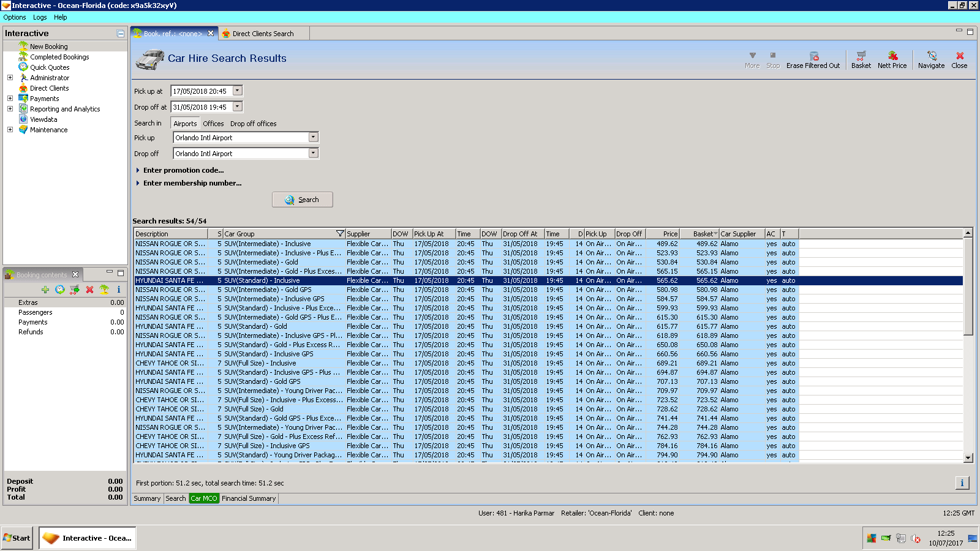
Task: Open the Logs menu
Action: 40,17
